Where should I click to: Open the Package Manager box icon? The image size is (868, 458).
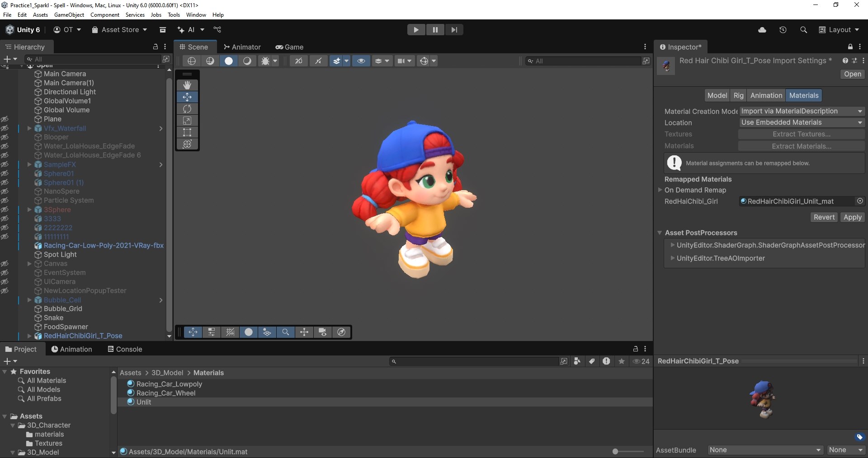(163, 30)
